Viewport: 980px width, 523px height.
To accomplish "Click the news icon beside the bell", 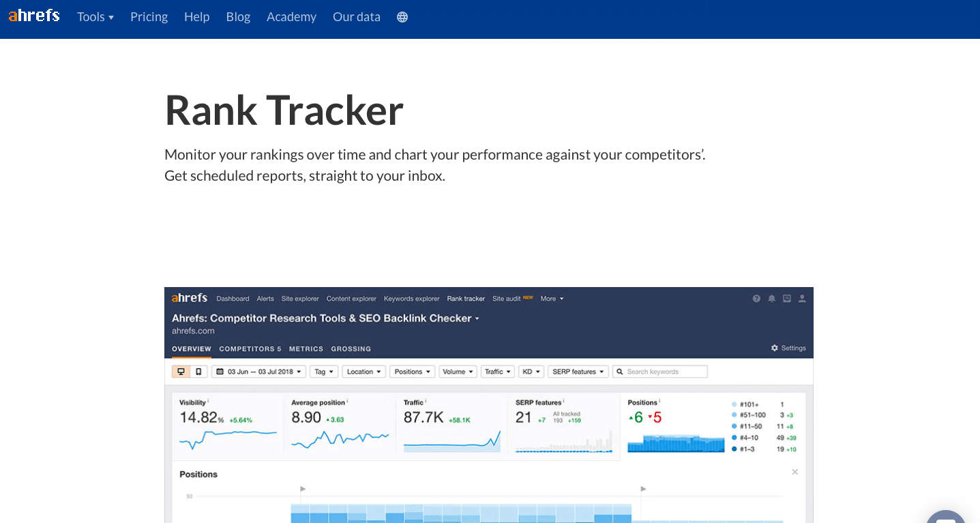I will (x=787, y=299).
